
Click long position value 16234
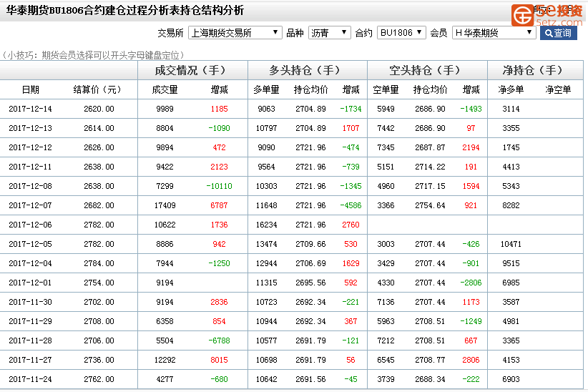coord(266,225)
